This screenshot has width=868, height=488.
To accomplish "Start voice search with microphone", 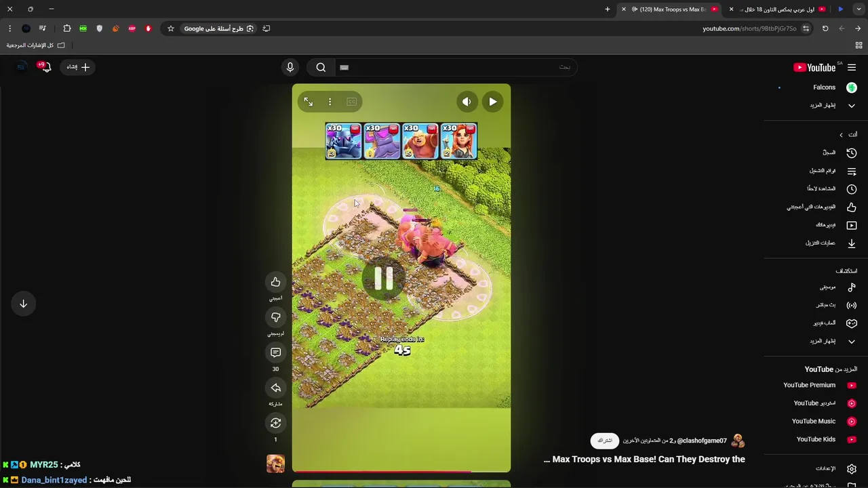I will 290,67.
